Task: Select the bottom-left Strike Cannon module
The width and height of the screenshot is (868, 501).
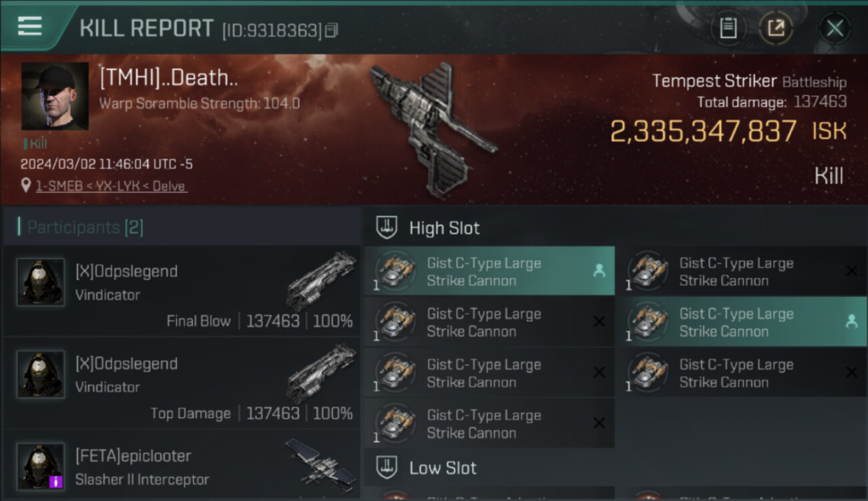Action: click(489, 424)
